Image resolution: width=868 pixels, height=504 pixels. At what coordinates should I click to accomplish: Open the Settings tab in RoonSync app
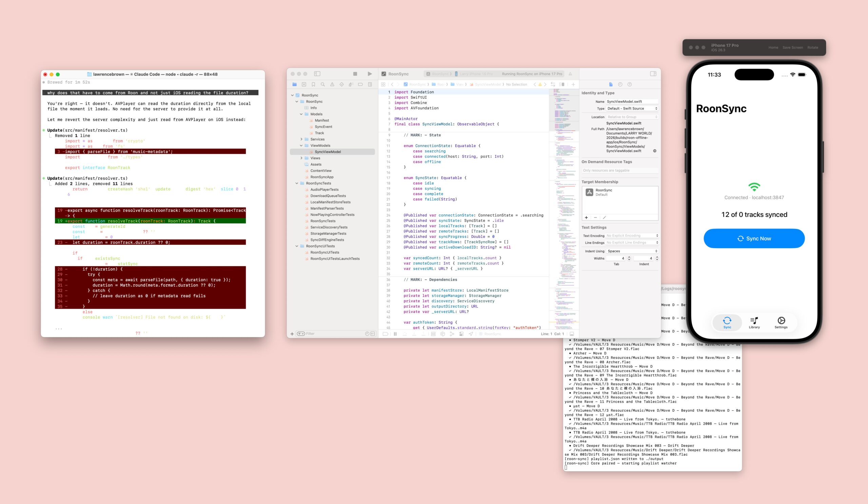pos(781,323)
